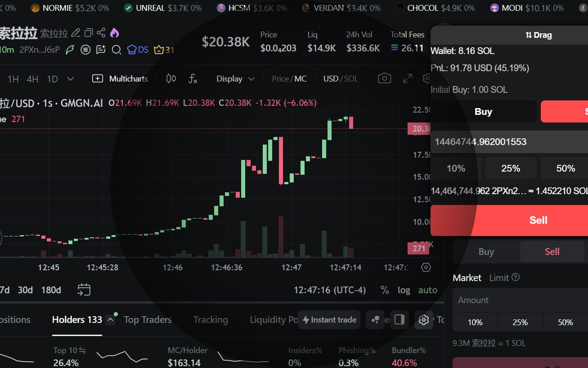Click the large red Sell button
The width and height of the screenshot is (588, 368).
point(509,220)
